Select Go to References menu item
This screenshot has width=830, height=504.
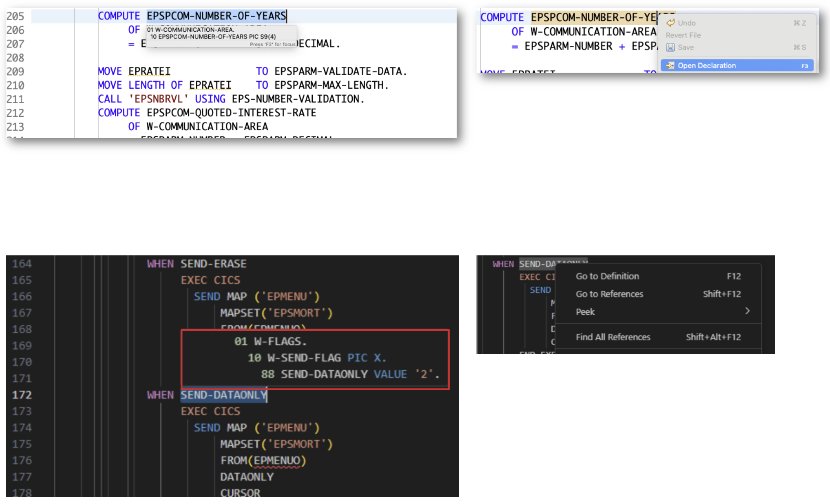609,294
